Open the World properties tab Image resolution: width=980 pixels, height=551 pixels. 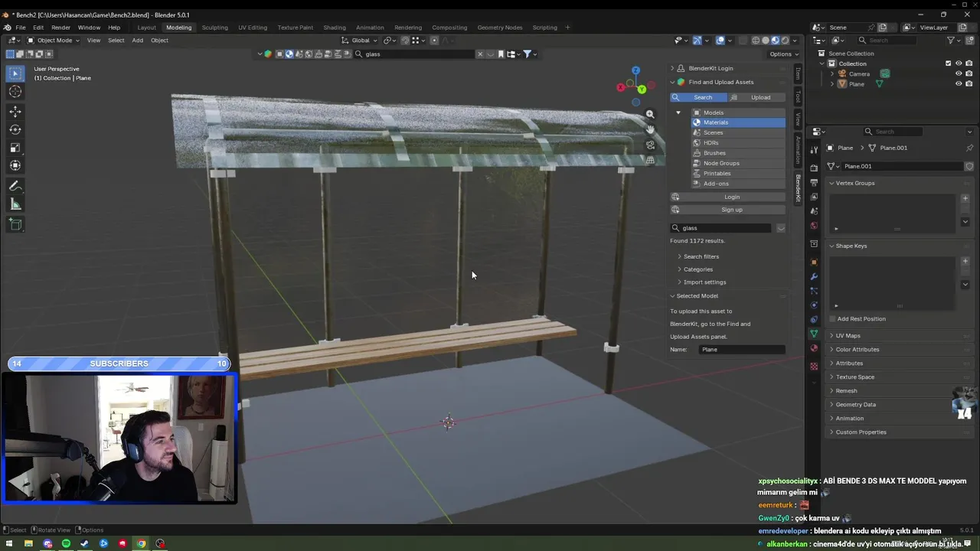[x=814, y=226]
